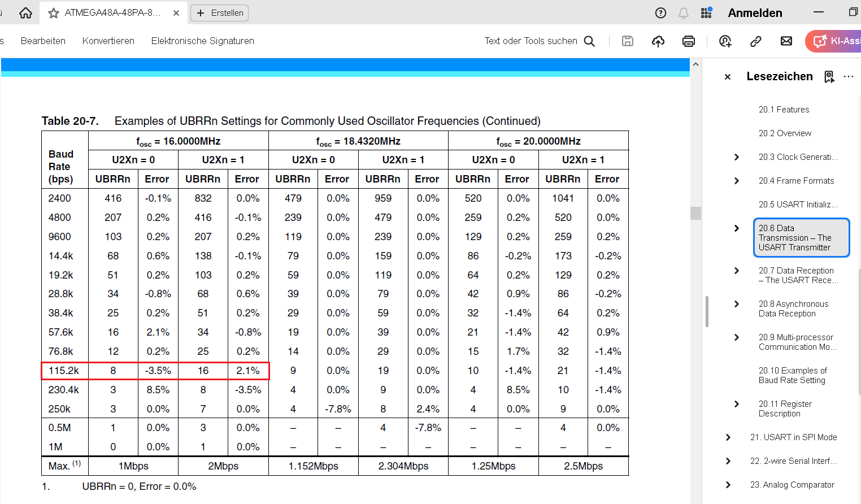Open the KI-Assistent button
The height and width of the screenshot is (504, 861).
click(x=833, y=41)
